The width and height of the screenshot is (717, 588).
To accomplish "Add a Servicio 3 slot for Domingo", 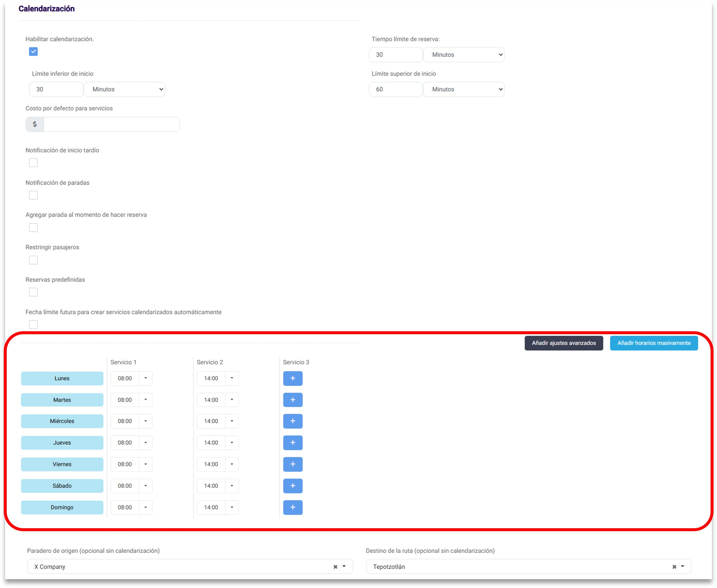I will coord(293,507).
